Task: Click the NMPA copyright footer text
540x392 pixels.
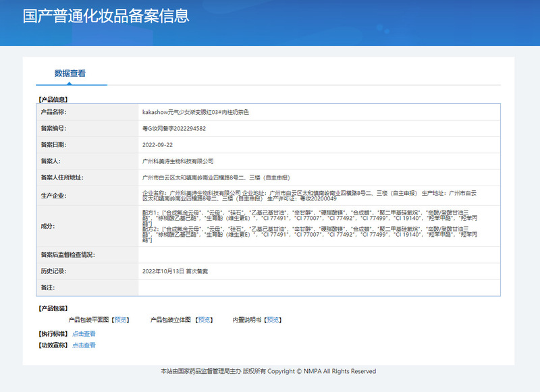Action: click(268, 372)
